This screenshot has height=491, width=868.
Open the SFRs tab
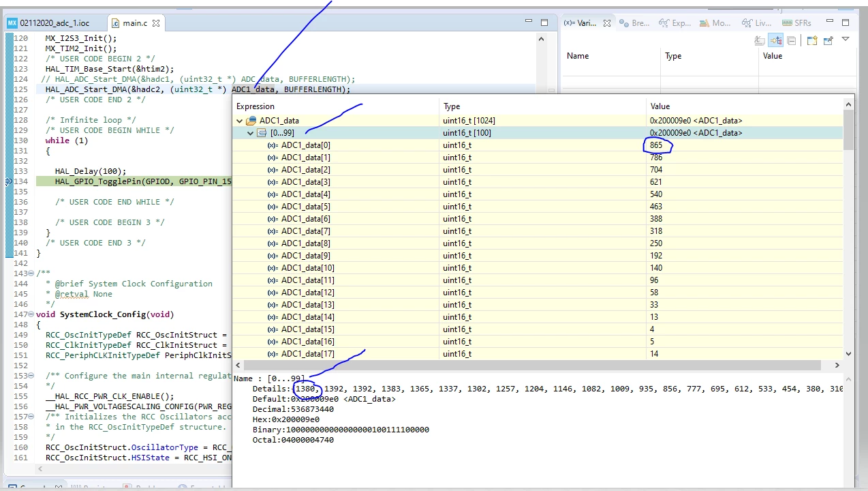tap(796, 23)
